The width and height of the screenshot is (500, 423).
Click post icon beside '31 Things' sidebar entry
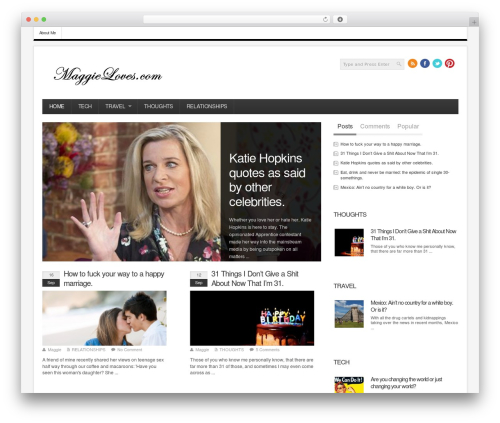coord(336,154)
